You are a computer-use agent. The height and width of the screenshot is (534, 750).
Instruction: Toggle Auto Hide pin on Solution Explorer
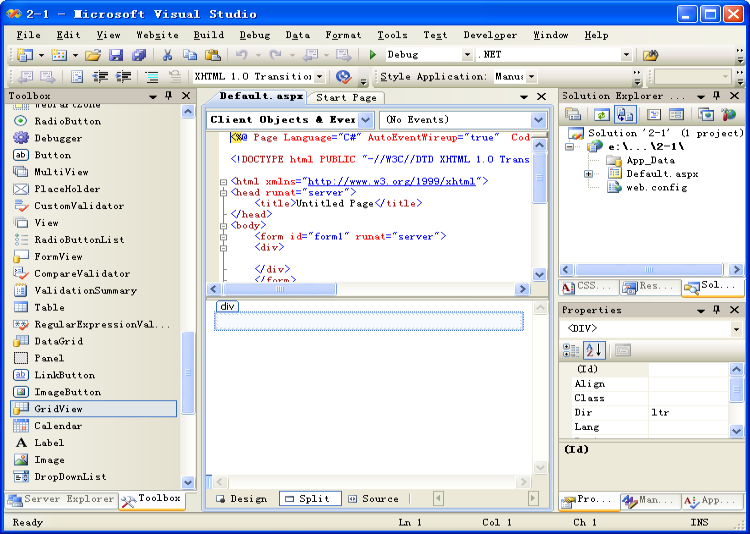[716, 96]
